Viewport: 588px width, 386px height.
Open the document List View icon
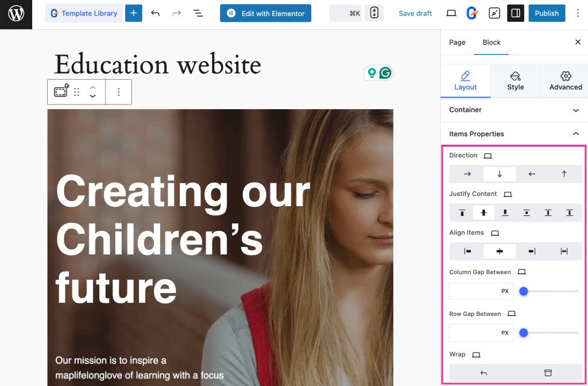[x=198, y=13]
